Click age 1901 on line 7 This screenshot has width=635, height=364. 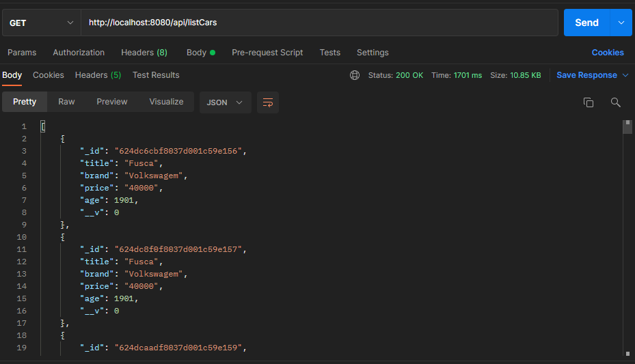pos(124,200)
